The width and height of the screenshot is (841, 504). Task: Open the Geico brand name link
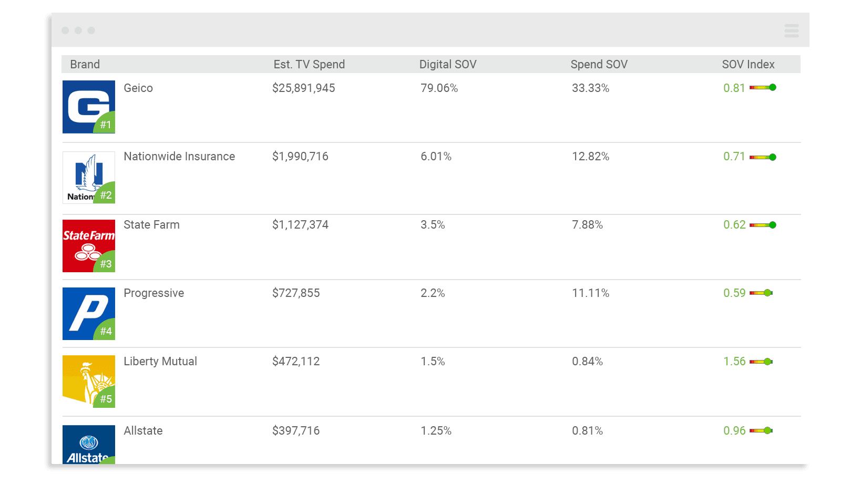(x=138, y=88)
